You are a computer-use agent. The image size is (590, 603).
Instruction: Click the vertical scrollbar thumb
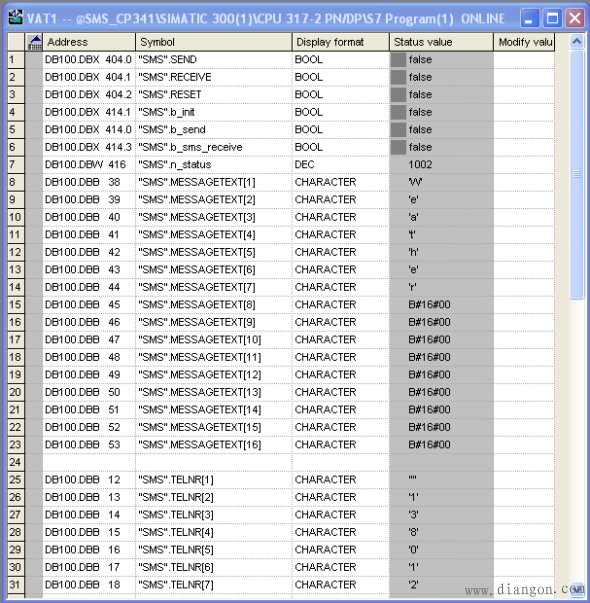(x=577, y=174)
